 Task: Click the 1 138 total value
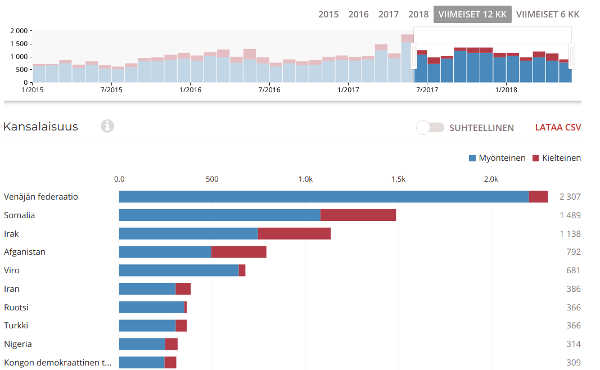(570, 233)
